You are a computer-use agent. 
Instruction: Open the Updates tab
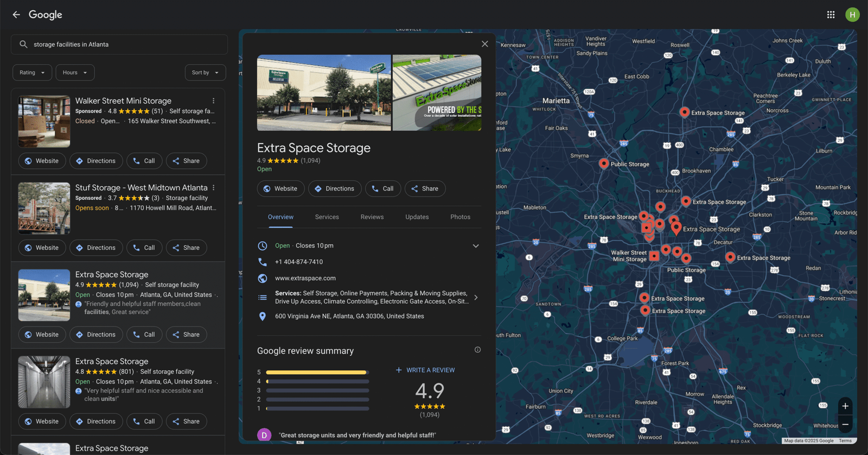tap(417, 217)
